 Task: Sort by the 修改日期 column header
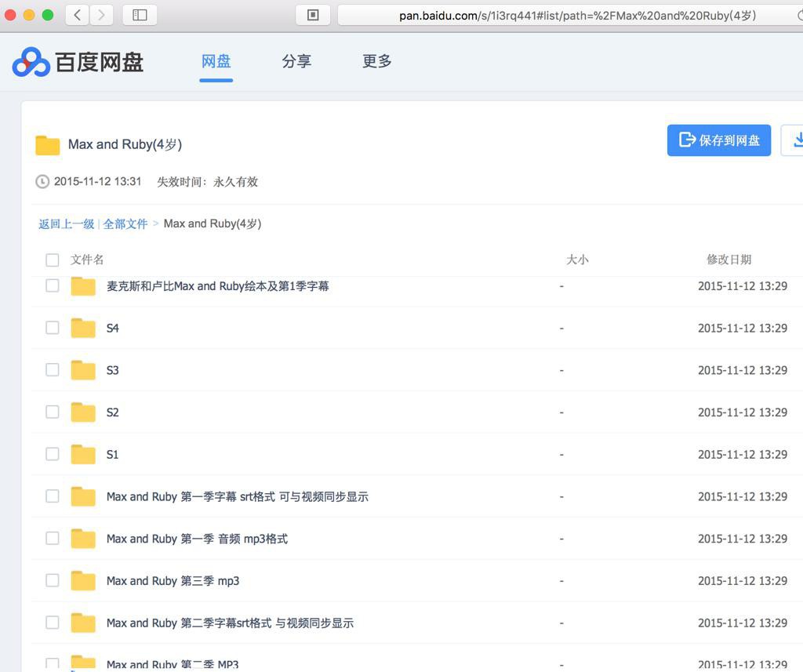729,260
